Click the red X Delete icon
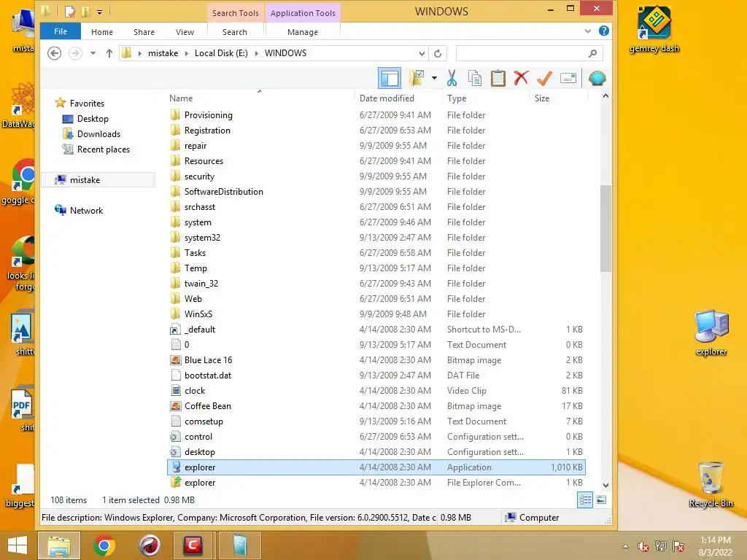Image resolution: width=747 pixels, height=560 pixels. (x=521, y=78)
